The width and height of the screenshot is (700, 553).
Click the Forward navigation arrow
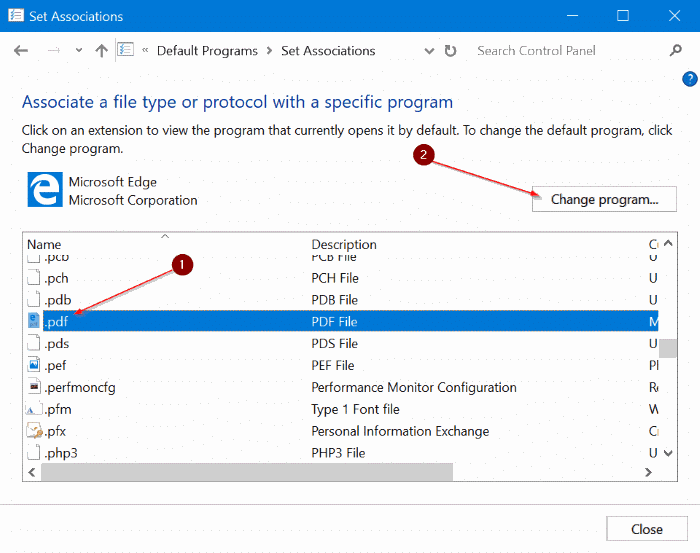(54, 51)
